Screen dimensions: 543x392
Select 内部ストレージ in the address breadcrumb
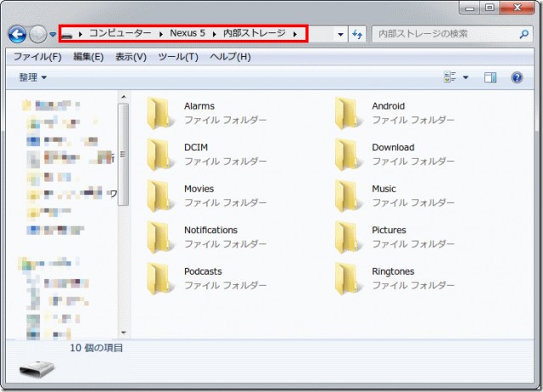point(255,33)
